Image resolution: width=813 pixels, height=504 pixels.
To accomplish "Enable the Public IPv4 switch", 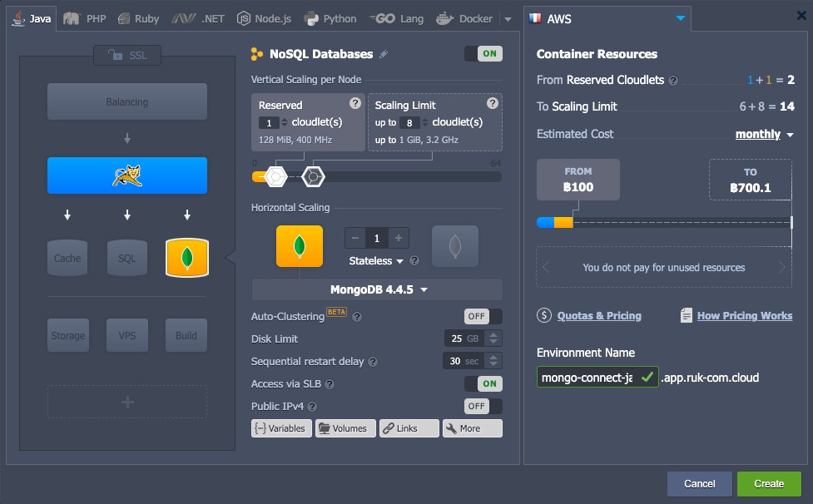I will [483, 406].
